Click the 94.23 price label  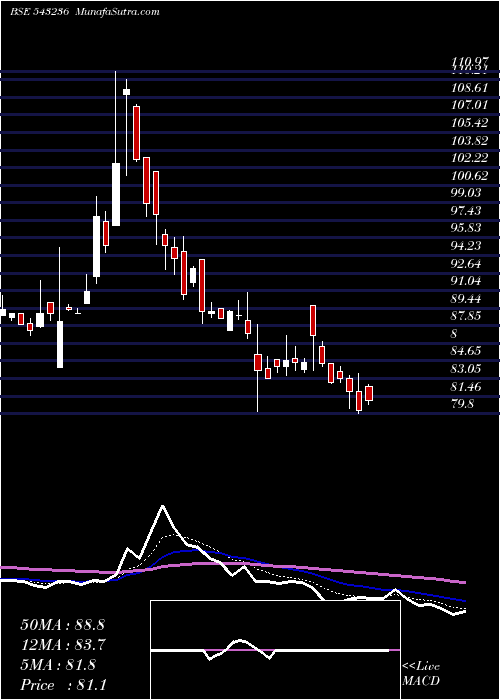466,246
